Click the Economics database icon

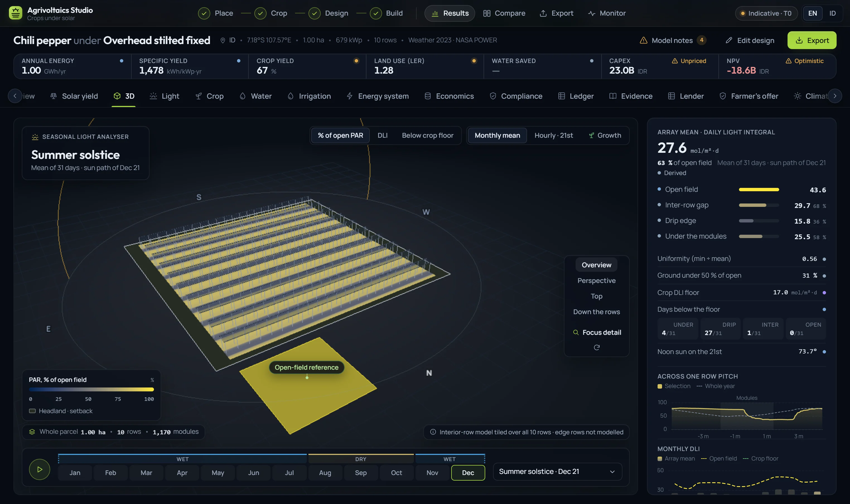pos(428,96)
